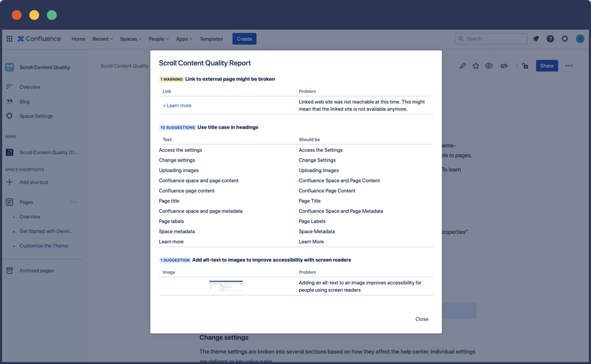Viewport: 591px width, 364px height.
Task: Expand the People dropdown menu
Action: coord(159,39)
